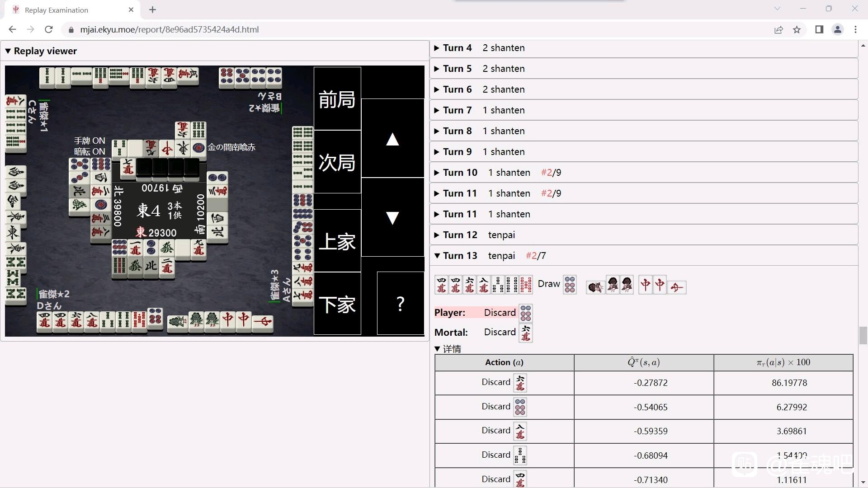Expand Turn 5 details
Viewport: 868px width, 488px height.
pos(644,69)
